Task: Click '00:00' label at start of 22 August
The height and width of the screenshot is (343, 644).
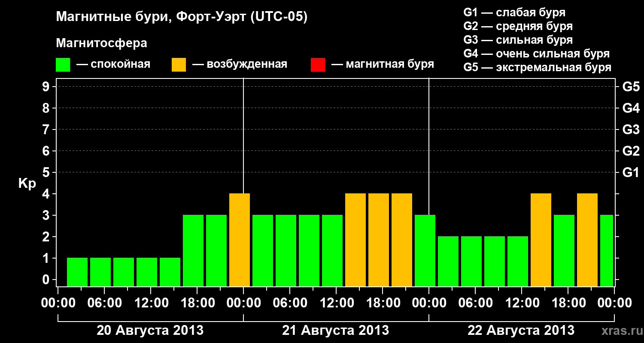Action: tap(429, 303)
